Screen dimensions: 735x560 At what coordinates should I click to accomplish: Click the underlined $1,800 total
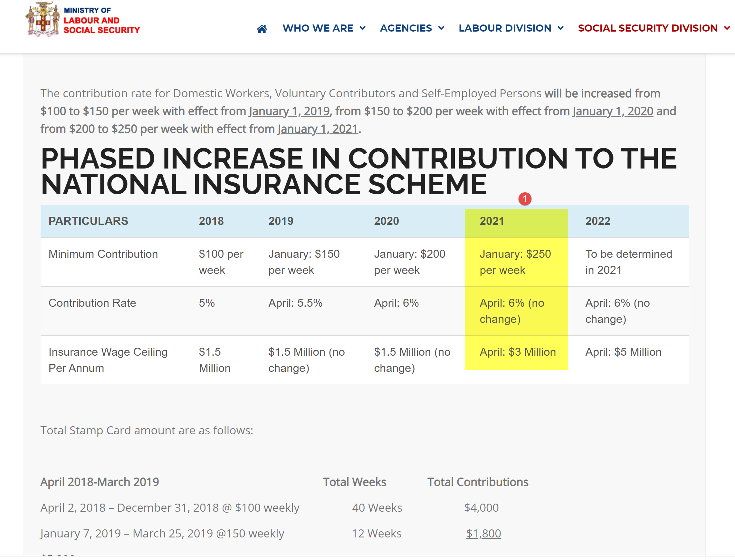[483, 533]
